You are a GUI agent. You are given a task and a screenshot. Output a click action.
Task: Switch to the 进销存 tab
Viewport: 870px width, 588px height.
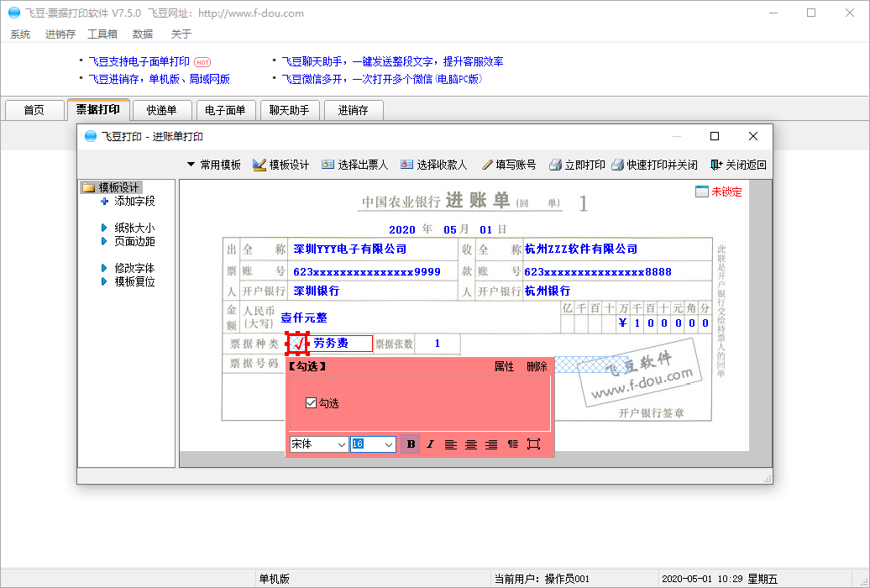pos(353,110)
